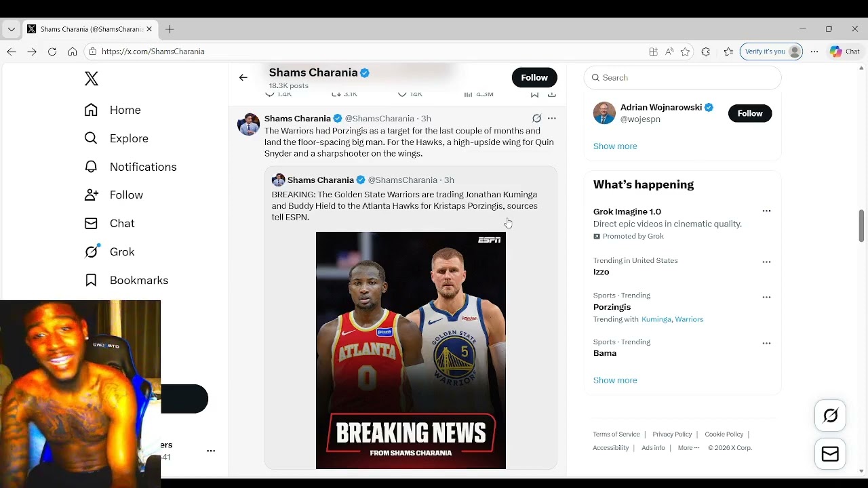Open the Home feed
This screenshot has width=868, height=488.
pyautogui.click(x=113, y=110)
